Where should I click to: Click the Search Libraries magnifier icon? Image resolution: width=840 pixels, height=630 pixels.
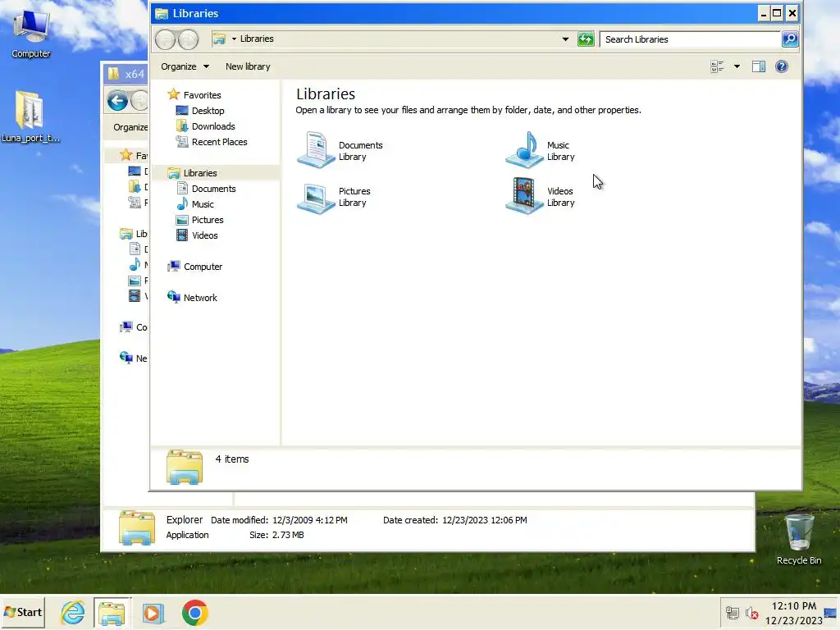click(790, 39)
